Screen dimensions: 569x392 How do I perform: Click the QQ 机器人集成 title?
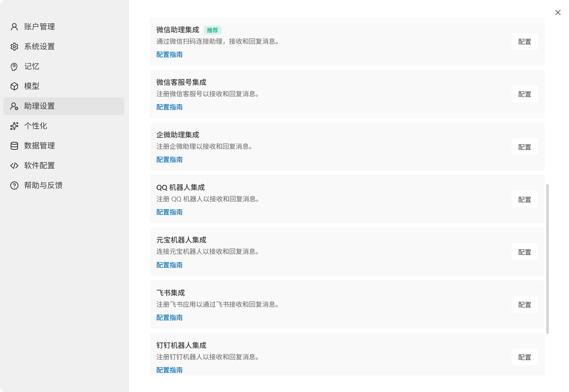(181, 187)
